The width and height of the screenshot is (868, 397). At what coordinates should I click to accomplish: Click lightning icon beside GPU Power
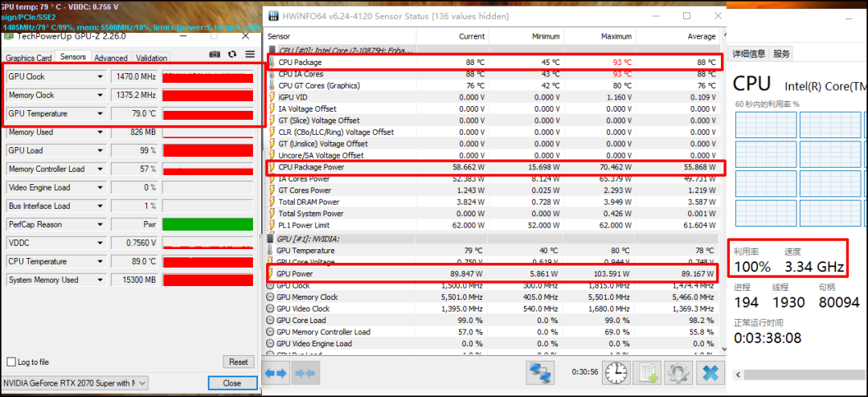pyautogui.click(x=271, y=273)
